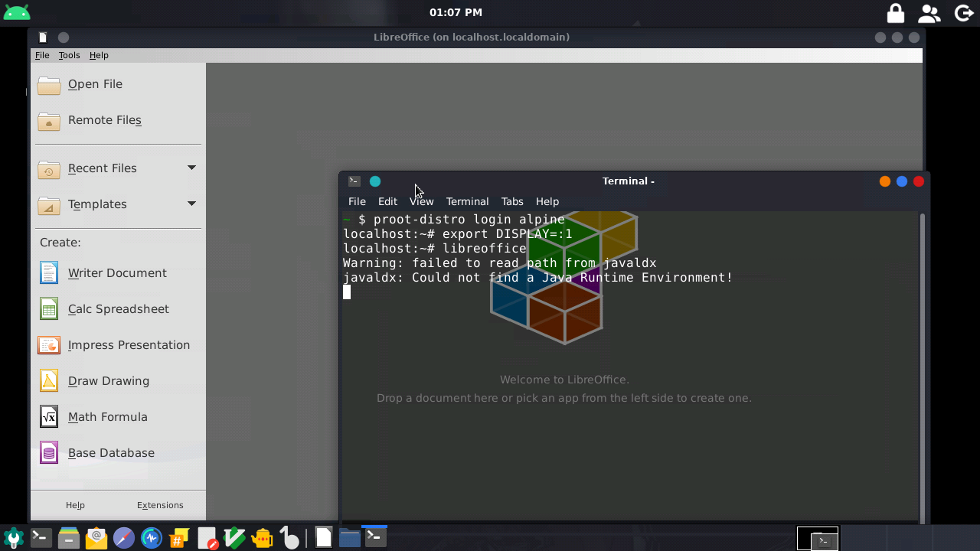Create a new Writer Document
Screen dimensions: 980x551
tap(117, 273)
